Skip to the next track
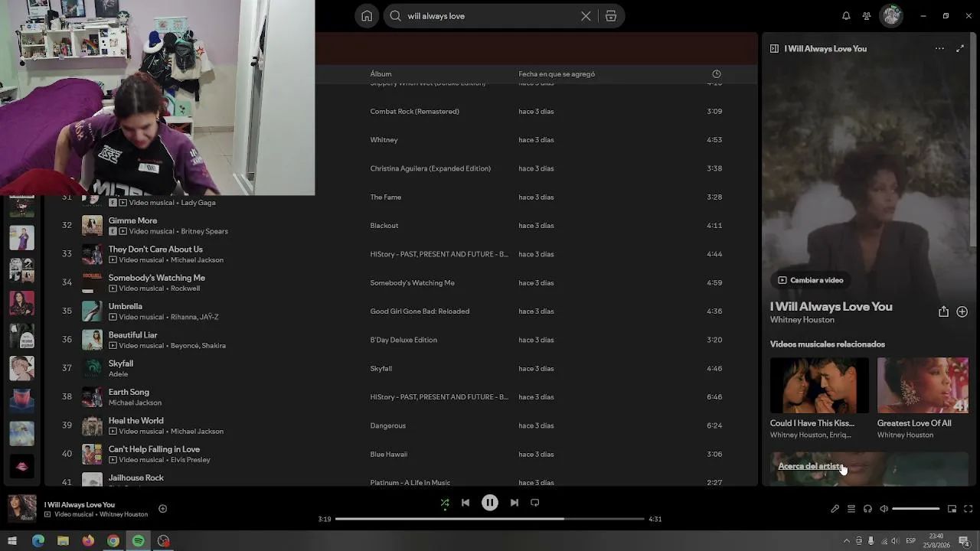Screen dimensions: 980x551 pos(514,503)
